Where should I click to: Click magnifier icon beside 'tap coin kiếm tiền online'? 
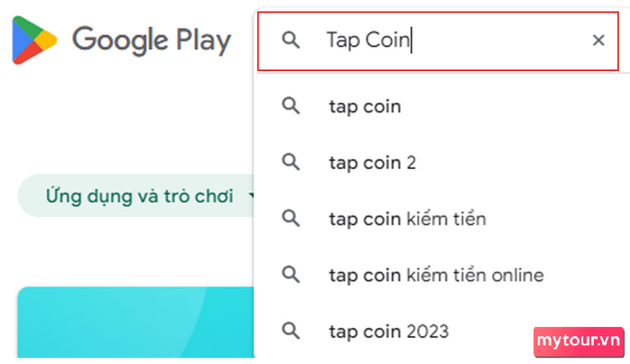pyautogui.click(x=291, y=274)
